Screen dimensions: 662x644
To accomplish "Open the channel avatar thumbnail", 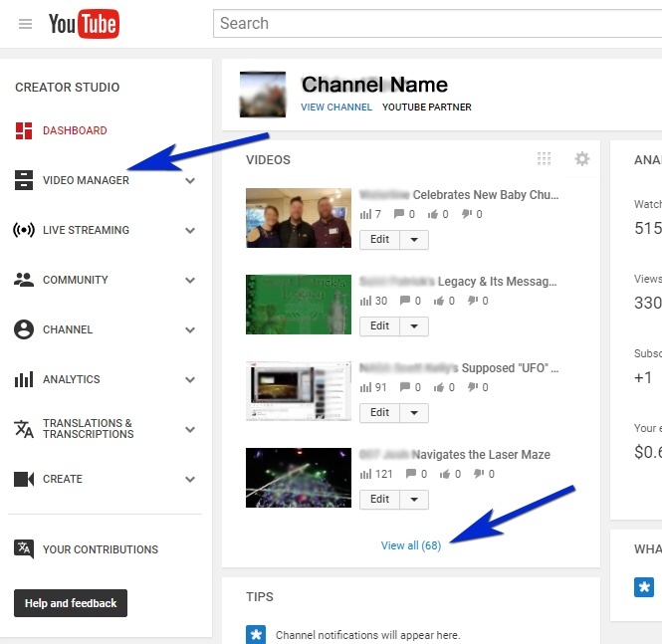I will [x=263, y=95].
